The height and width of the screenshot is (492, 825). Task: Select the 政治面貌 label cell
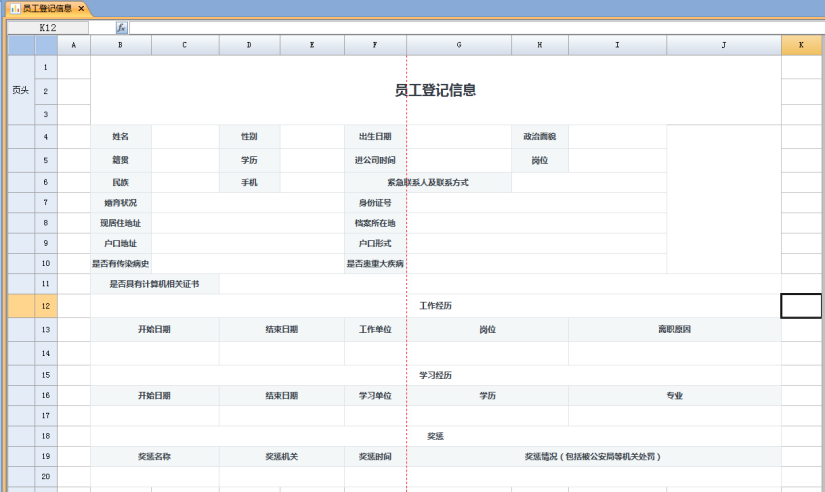[539, 136]
